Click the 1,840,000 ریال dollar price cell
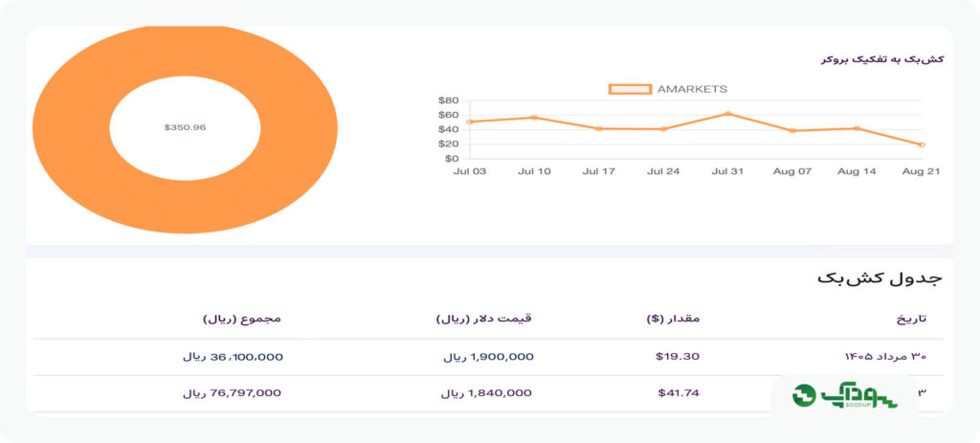 pyautogui.click(x=487, y=393)
